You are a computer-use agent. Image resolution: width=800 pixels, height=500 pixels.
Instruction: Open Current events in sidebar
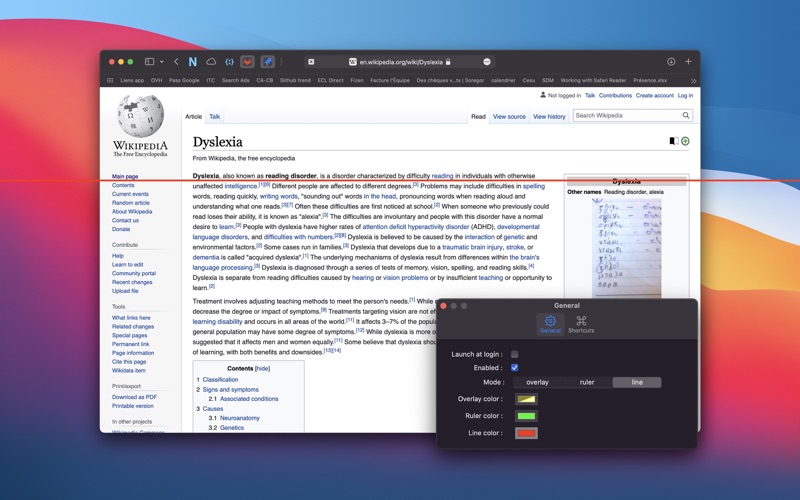coord(130,194)
